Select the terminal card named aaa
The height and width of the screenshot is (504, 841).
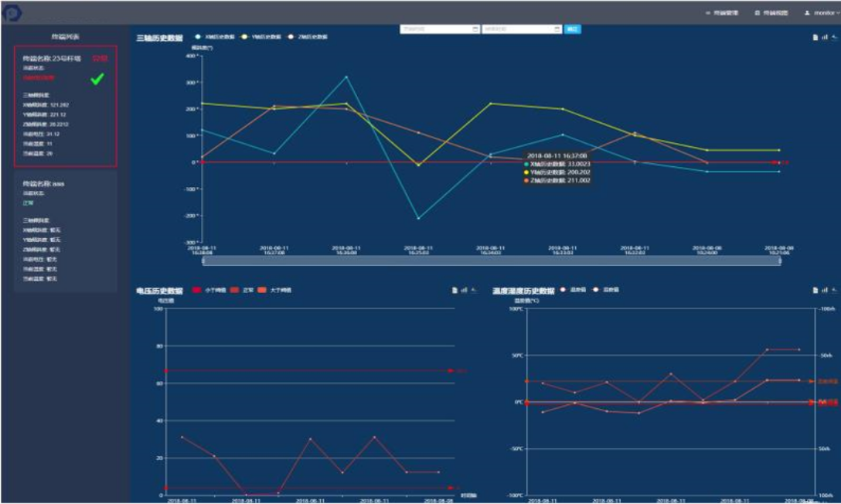[66, 230]
